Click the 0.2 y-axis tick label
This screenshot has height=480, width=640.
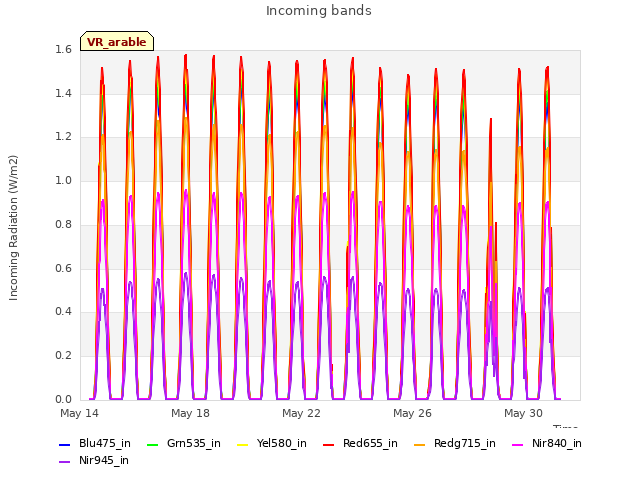(63, 356)
